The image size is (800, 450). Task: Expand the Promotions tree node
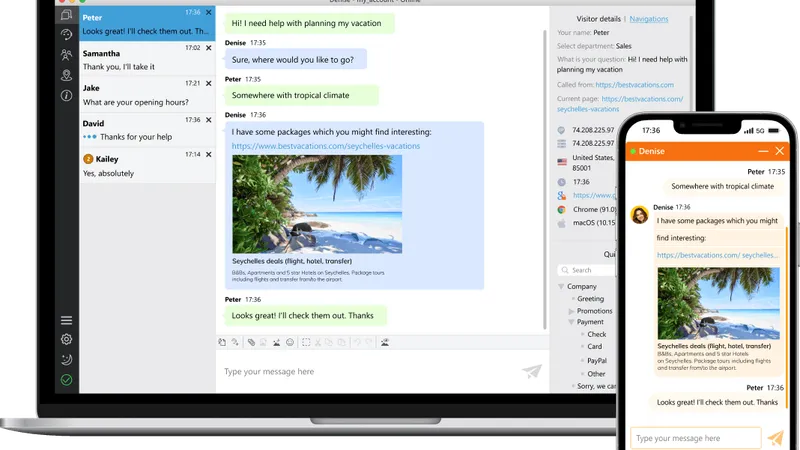(571, 311)
